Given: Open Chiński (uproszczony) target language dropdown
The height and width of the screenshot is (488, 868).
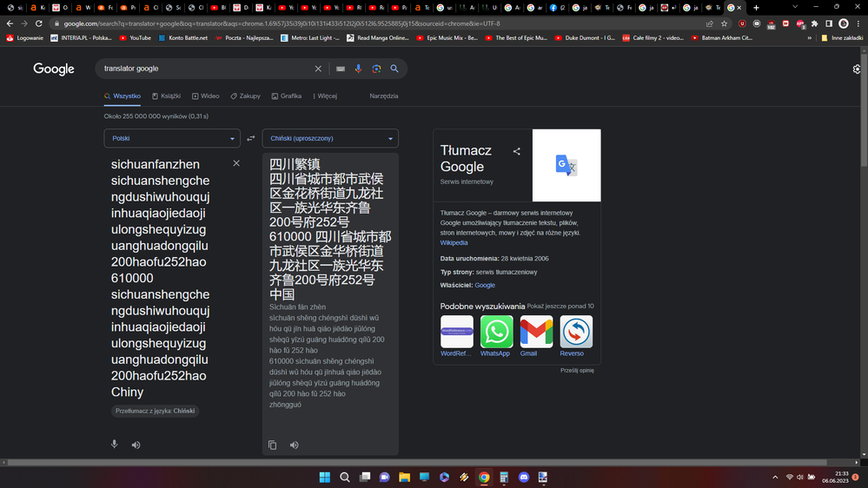Looking at the screenshot, I should pos(330,138).
